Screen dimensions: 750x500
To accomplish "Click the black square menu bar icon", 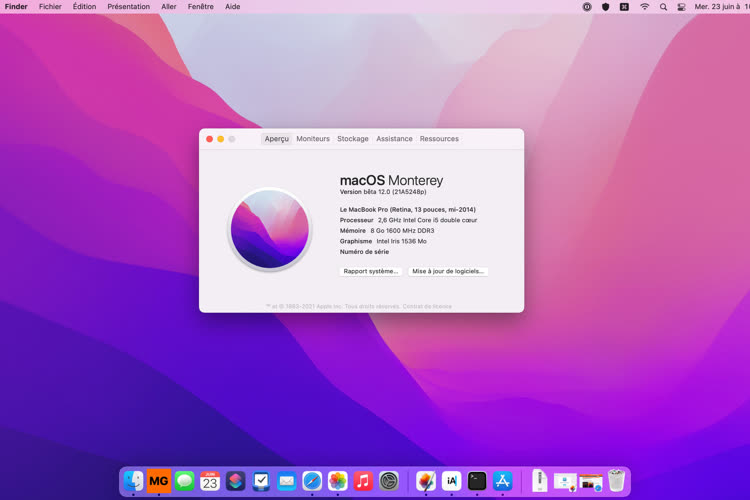I will [624, 7].
